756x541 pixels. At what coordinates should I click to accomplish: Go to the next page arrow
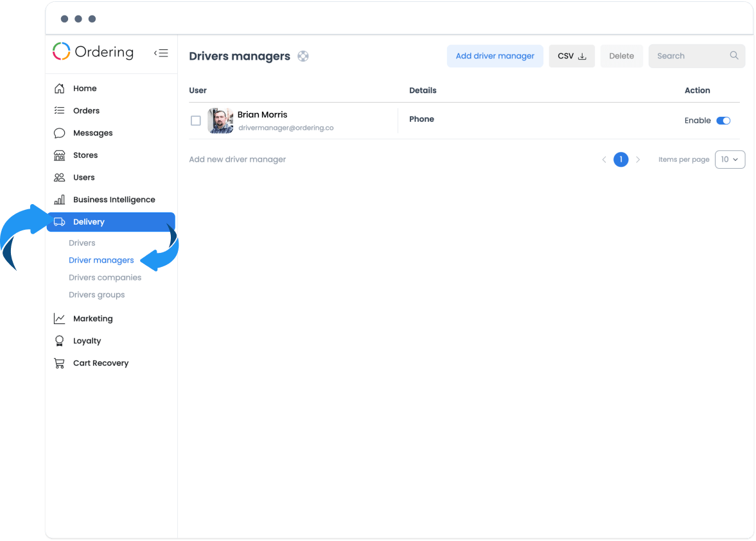point(638,159)
